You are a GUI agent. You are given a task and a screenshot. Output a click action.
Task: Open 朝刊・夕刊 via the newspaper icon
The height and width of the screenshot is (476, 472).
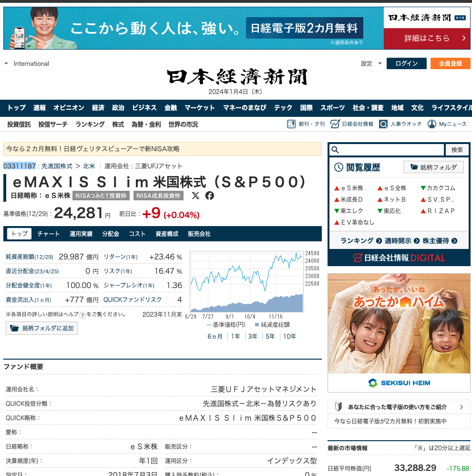[291, 124]
